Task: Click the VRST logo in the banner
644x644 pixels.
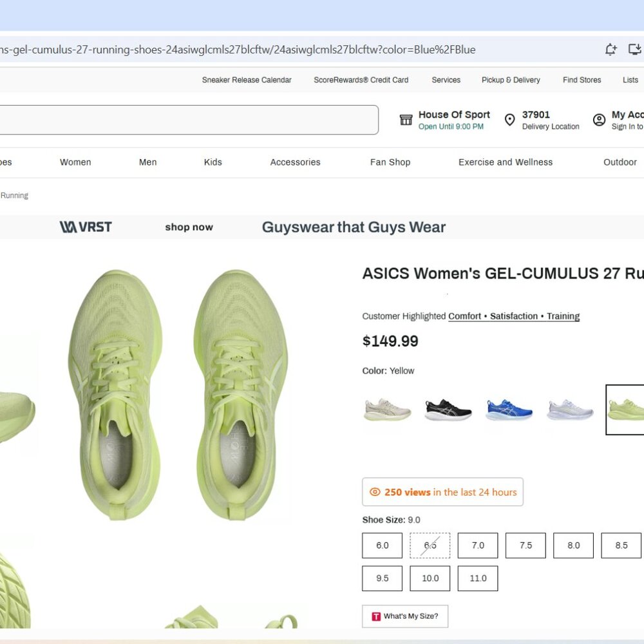Action: (x=86, y=227)
